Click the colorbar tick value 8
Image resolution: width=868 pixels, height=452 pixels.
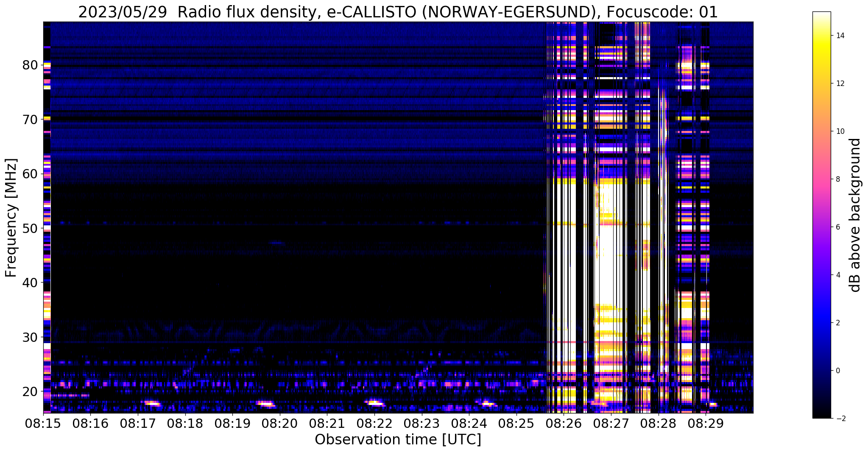(x=838, y=179)
